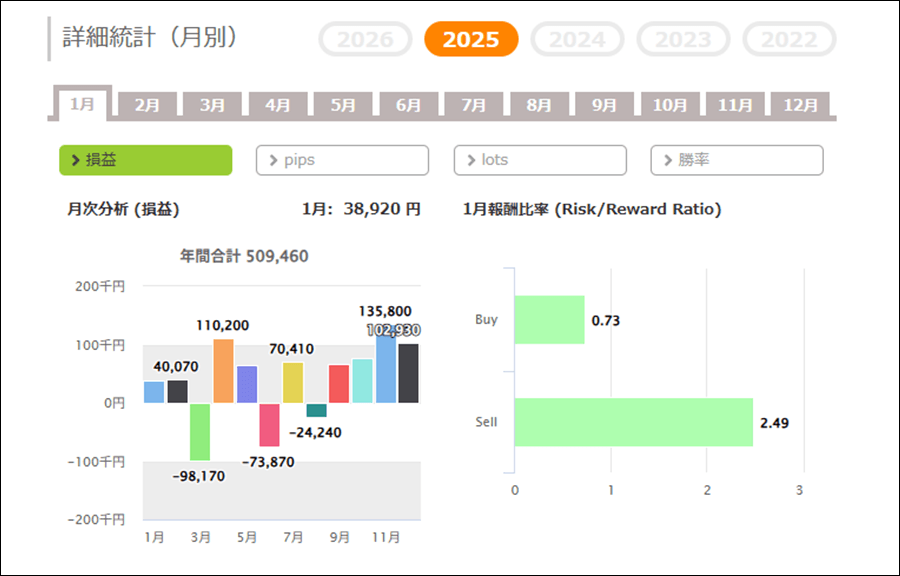Viewport: 900px width, 576px height.
Task: Open the 12月 month tab
Action: (800, 105)
